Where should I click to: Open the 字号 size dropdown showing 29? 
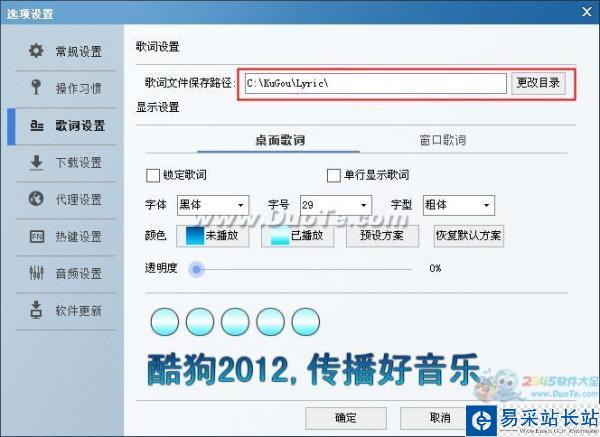(x=336, y=205)
